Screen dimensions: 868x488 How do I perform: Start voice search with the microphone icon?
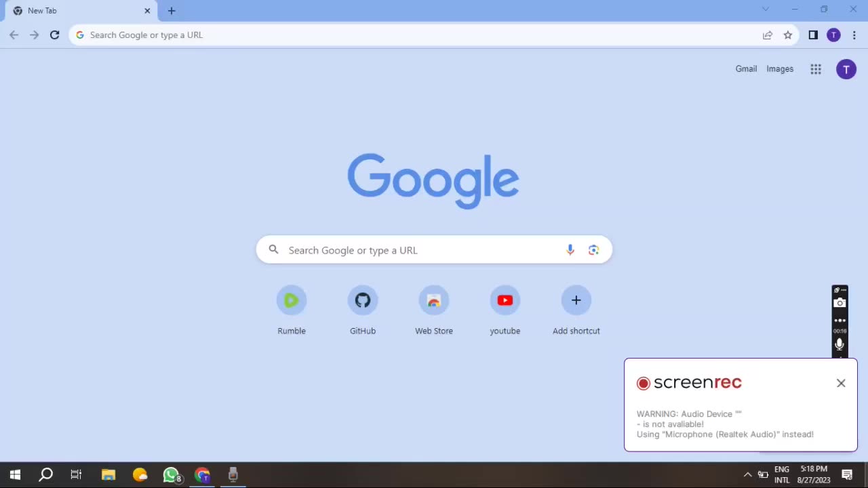(x=570, y=250)
